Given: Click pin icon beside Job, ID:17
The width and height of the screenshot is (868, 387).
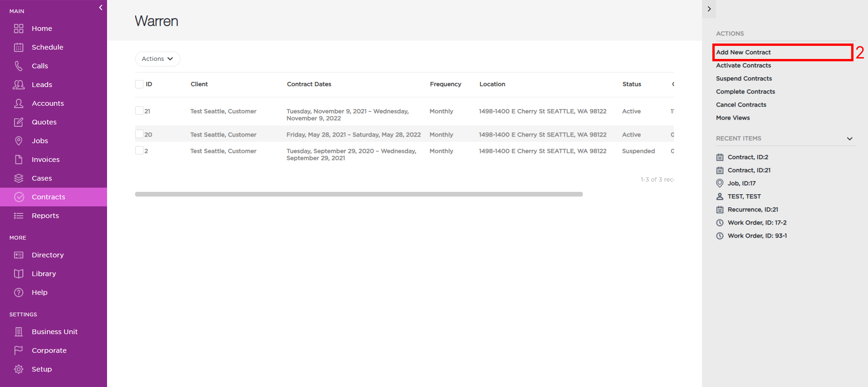Looking at the screenshot, I should 720,183.
